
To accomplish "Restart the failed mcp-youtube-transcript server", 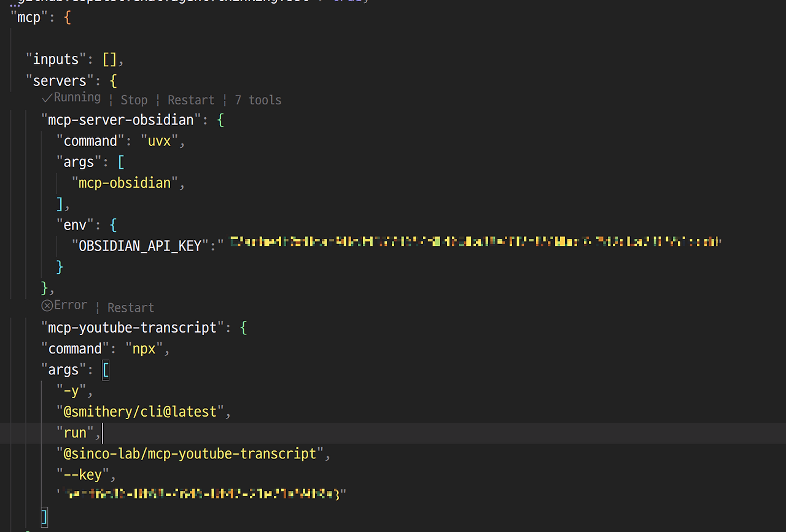I will 130,307.
